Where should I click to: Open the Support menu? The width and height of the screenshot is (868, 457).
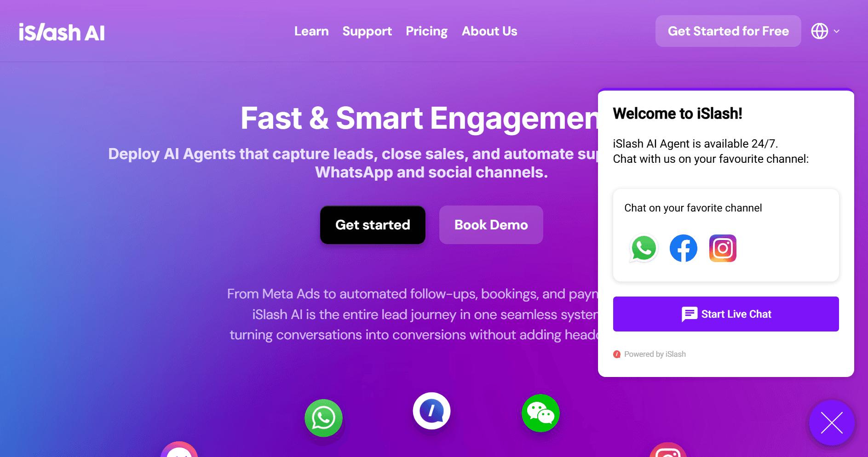point(367,31)
